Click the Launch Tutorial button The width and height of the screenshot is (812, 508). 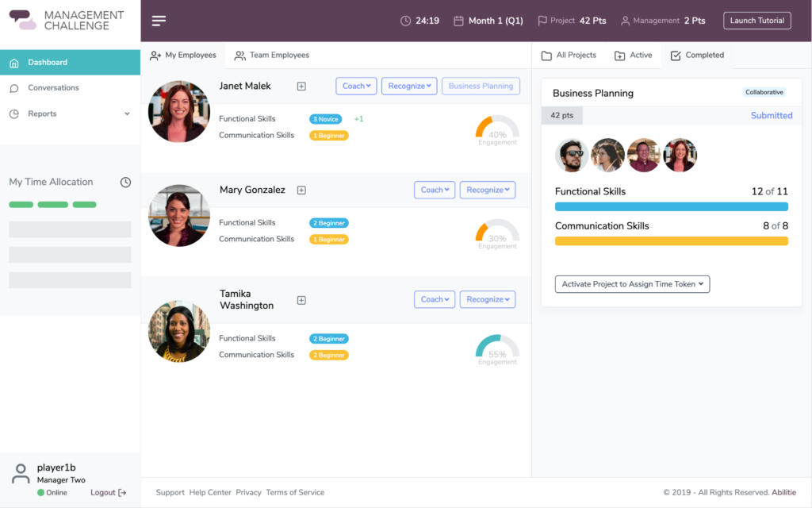point(756,21)
